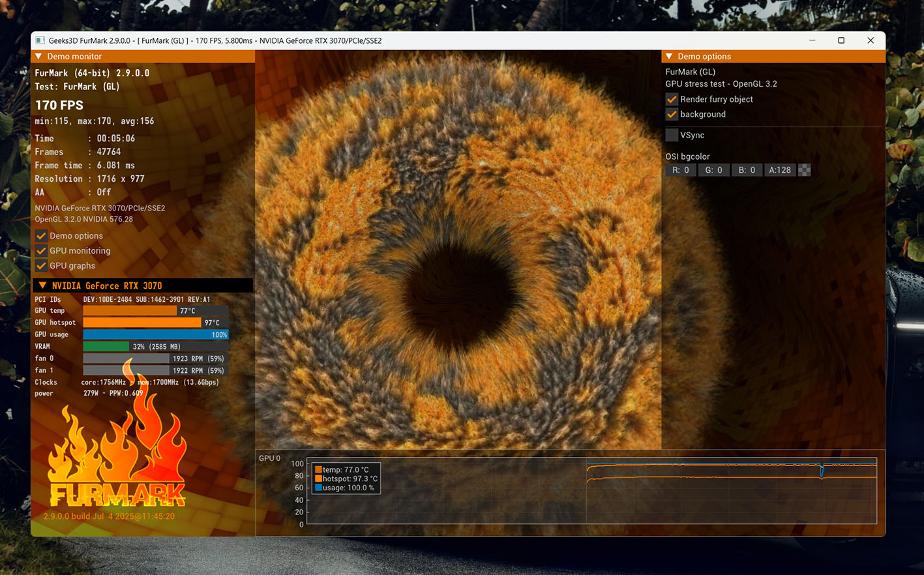Click the GPU usage 100% bar
Viewport: 924px width, 575px height.
coord(156,334)
